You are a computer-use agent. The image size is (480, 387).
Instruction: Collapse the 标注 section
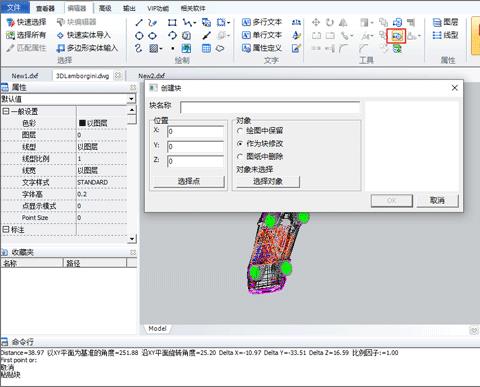(x=6, y=229)
